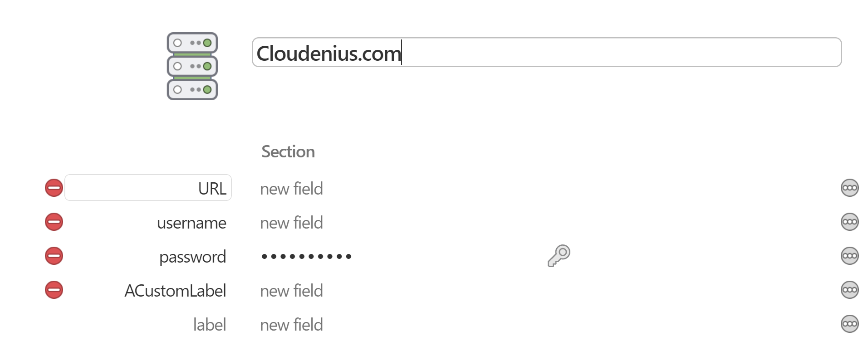
Task: Click the URL label text box
Action: click(x=148, y=188)
